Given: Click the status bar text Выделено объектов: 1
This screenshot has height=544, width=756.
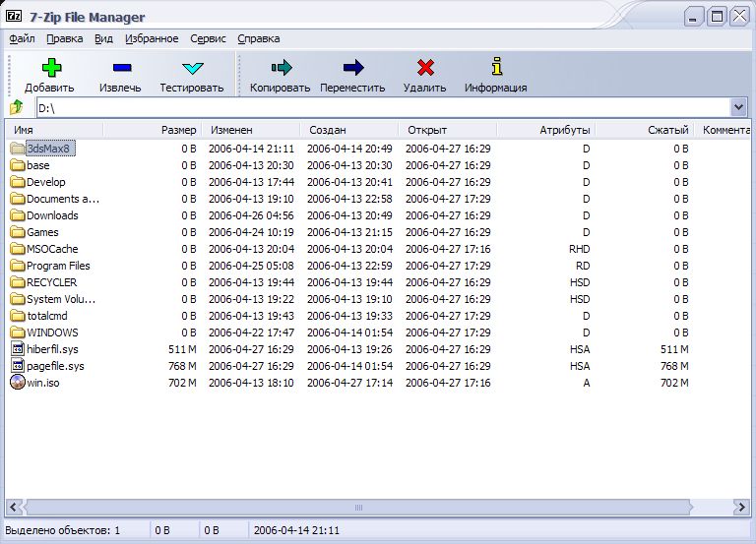Looking at the screenshot, I should [62, 530].
